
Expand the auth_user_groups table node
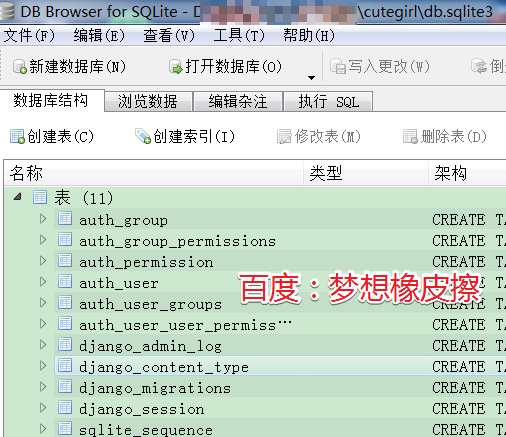[43, 303]
